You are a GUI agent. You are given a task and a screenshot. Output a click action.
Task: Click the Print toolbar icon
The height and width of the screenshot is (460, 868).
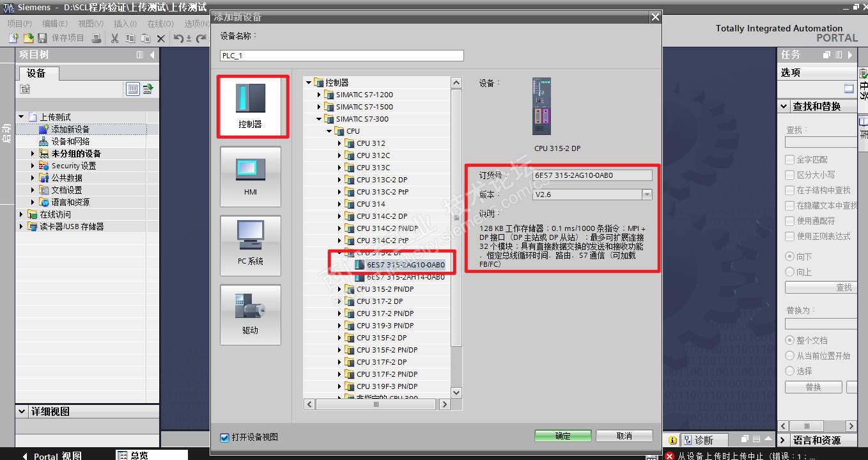pos(97,38)
